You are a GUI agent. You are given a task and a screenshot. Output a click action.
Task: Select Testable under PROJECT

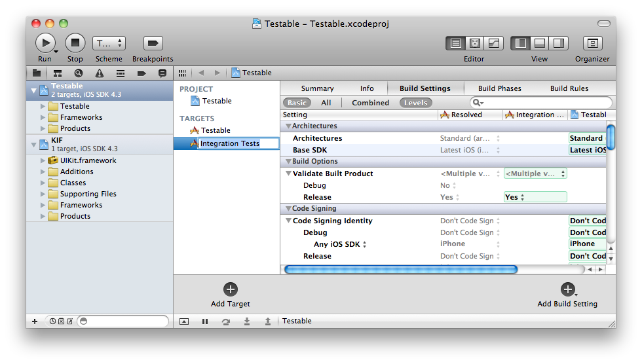pos(217,101)
